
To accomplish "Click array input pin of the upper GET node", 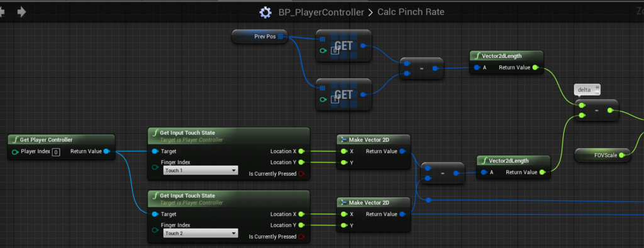I will (323, 40).
